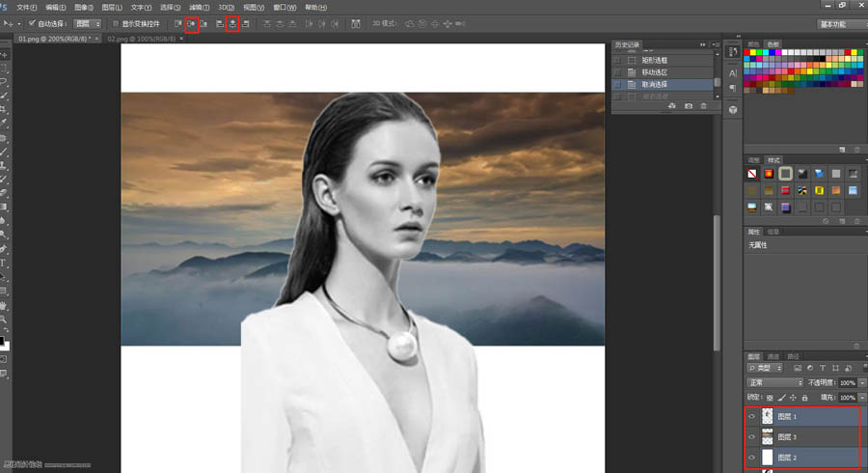Switch to the 02.png document tab

(142, 39)
